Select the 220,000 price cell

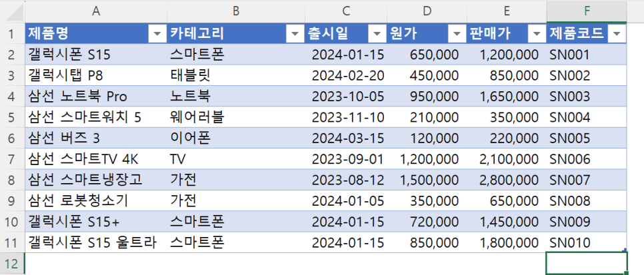point(507,138)
